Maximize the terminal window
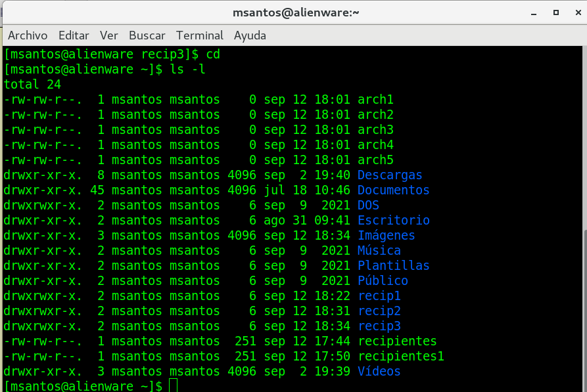The width and height of the screenshot is (587, 392). coord(555,12)
